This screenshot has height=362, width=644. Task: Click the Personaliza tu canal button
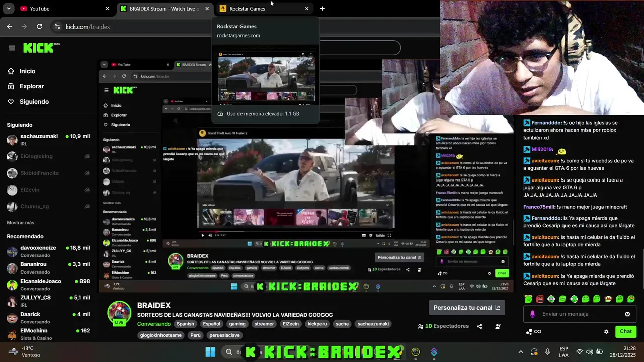467,308
